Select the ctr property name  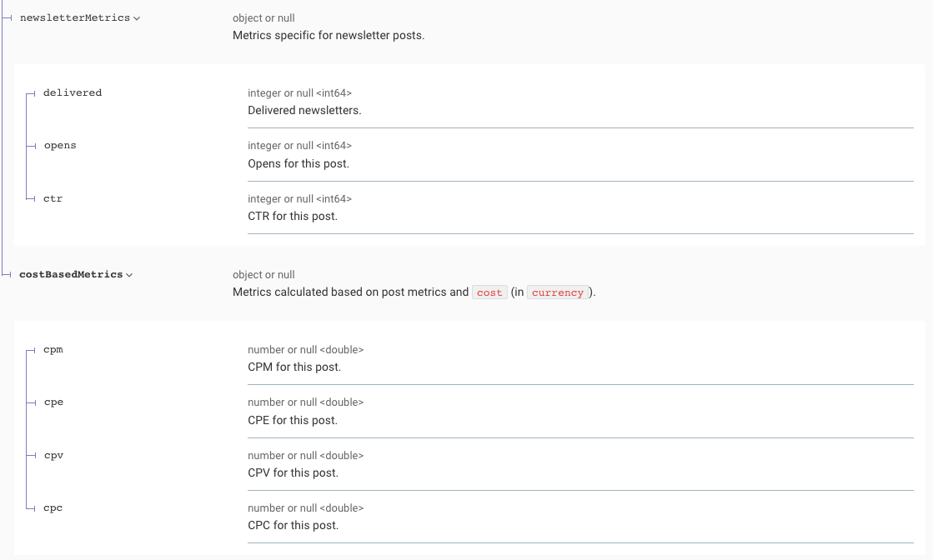pyautogui.click(x=53, y=199)
